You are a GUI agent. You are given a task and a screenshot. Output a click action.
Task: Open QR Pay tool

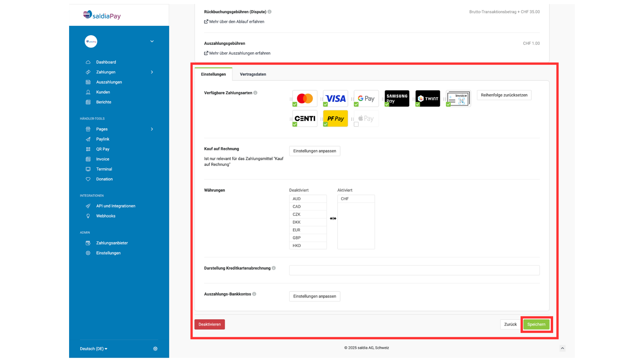point(103,149)
